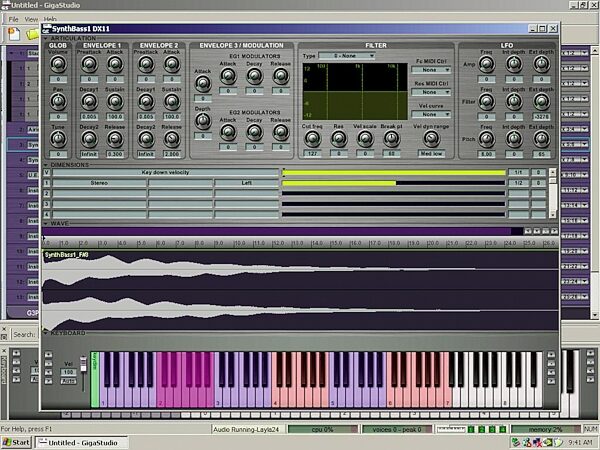Click the Start button
The width and height of the screenshot is (600, 450).
[x=16, y=443]
